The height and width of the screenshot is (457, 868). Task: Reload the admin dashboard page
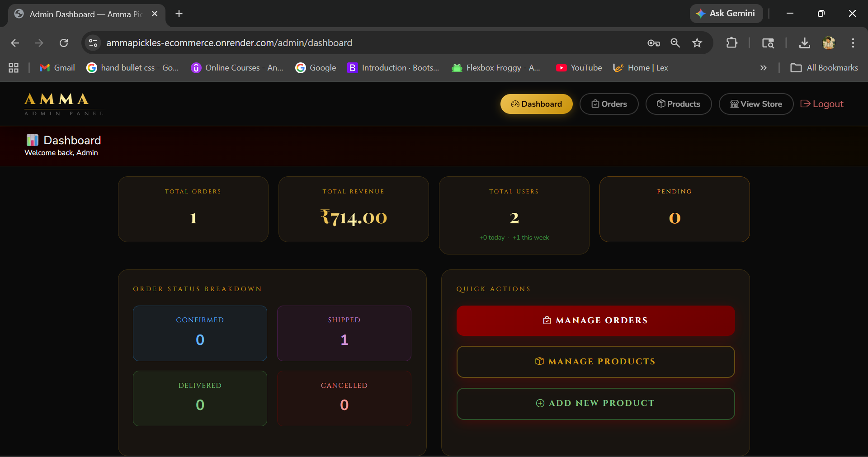64,43
